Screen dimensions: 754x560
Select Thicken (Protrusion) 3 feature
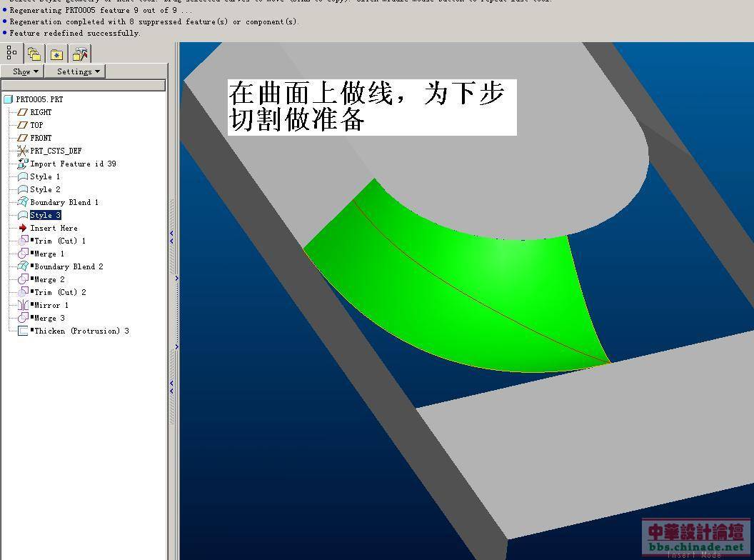click(x=81, y=331)
